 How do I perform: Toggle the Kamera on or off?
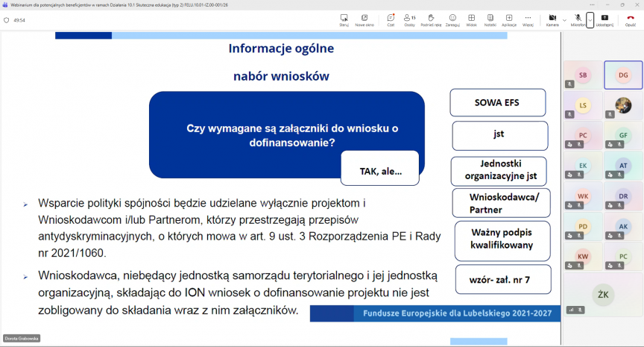tap(552, 19)
